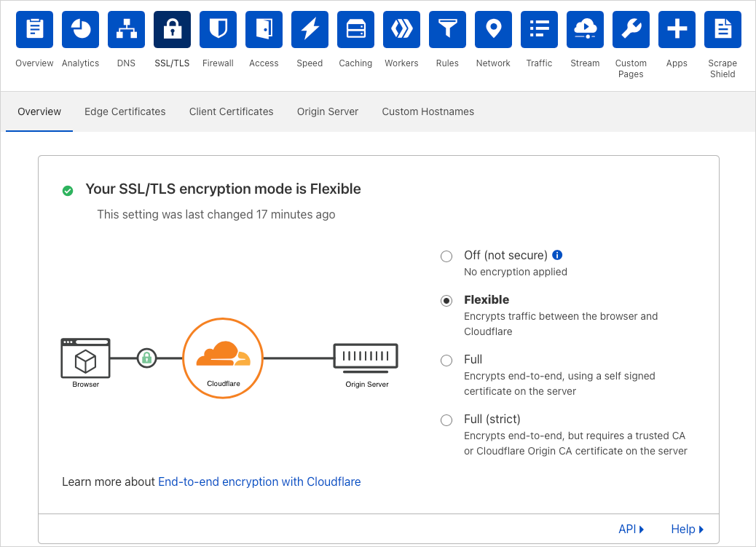Open the Firewall shield icon

pos(218,29)
